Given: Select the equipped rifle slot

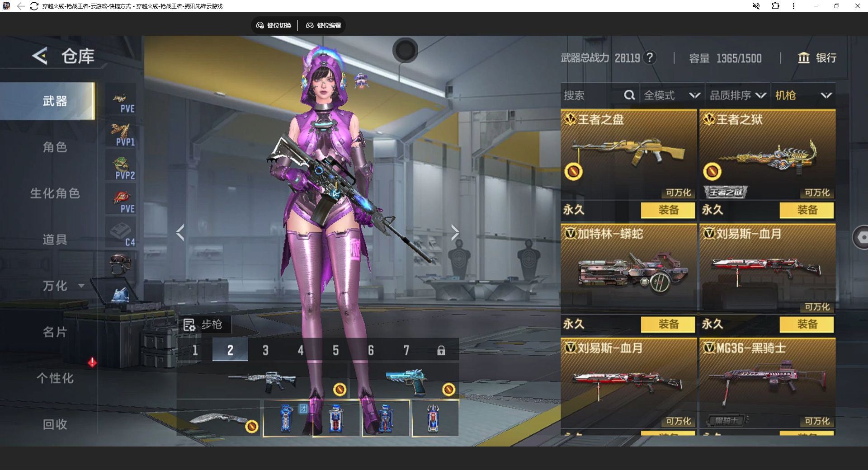Looking at the screenshot, I should 262,381.
